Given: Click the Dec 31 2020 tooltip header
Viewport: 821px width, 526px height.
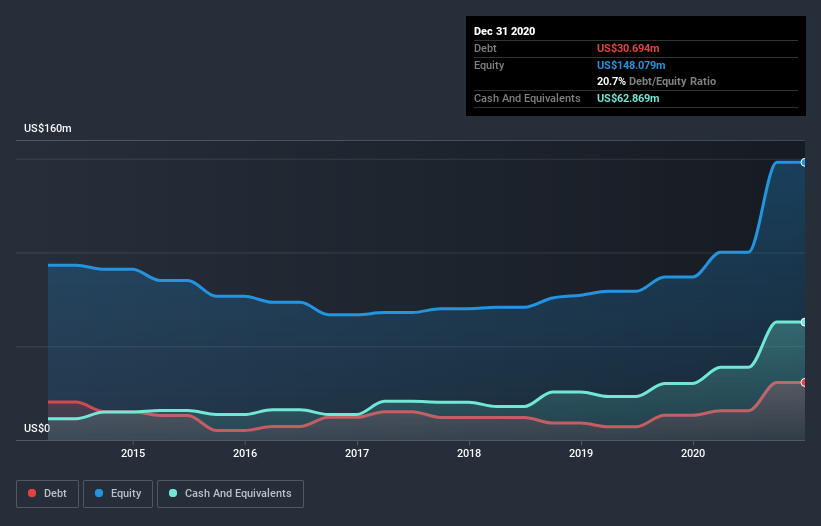Looking at the screenshot, I should [504, 31].
